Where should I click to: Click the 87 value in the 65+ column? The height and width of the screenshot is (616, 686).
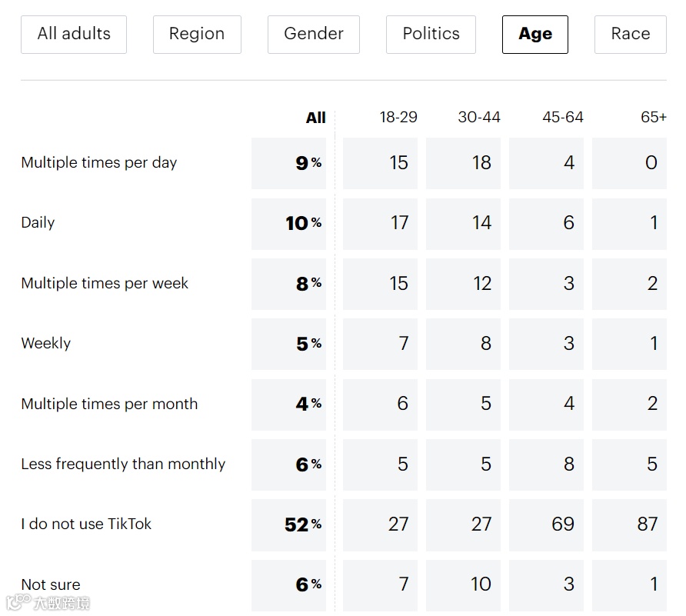click(647, 524)
